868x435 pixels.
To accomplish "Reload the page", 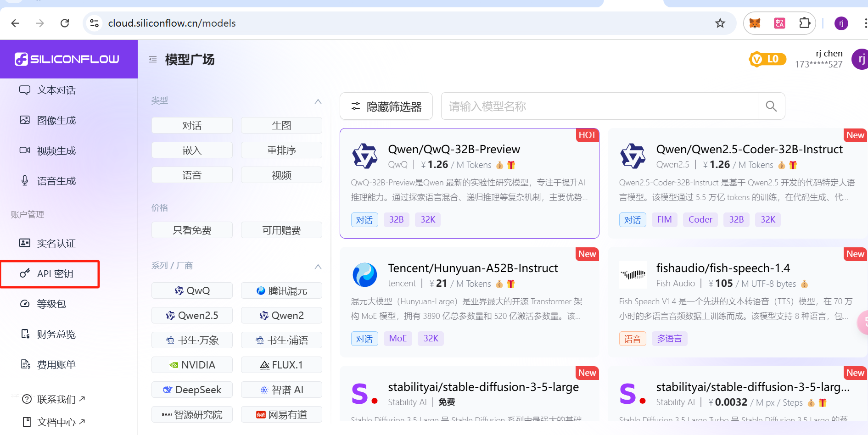I will click(x=65, y=23).
